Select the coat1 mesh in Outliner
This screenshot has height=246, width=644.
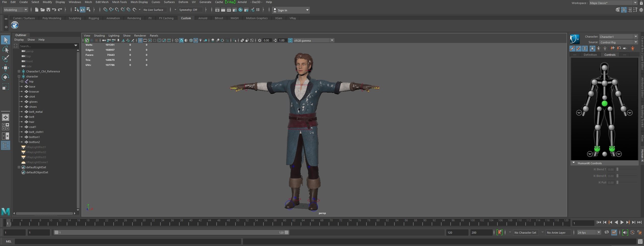pyautogui.click(x=32, y=127)
